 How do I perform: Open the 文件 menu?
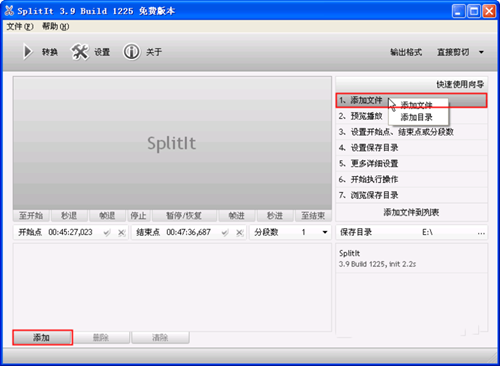[20, 26]
